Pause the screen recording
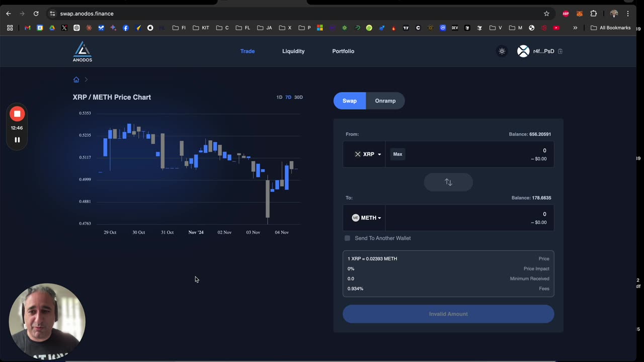Screen dimensions: 644x362 [17, 140]
